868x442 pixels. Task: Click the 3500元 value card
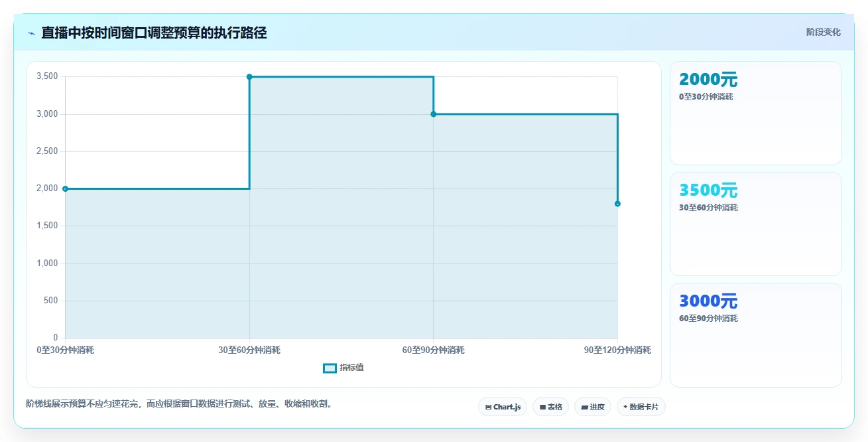click(755, 224)
